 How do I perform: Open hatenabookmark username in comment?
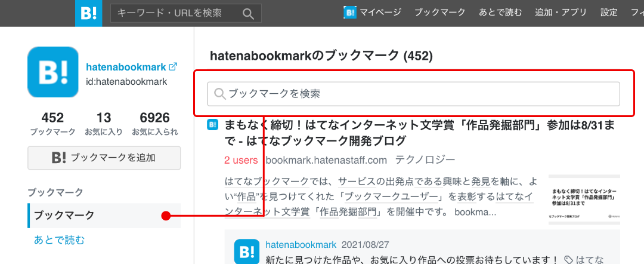pos(301,245)
